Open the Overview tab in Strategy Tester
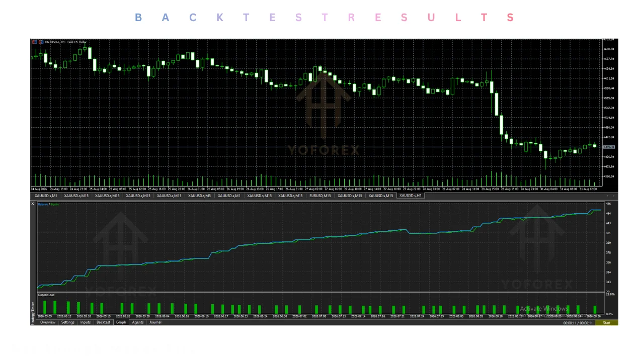The height and width of the screenshot is (362, 644). tap(48, 322)
